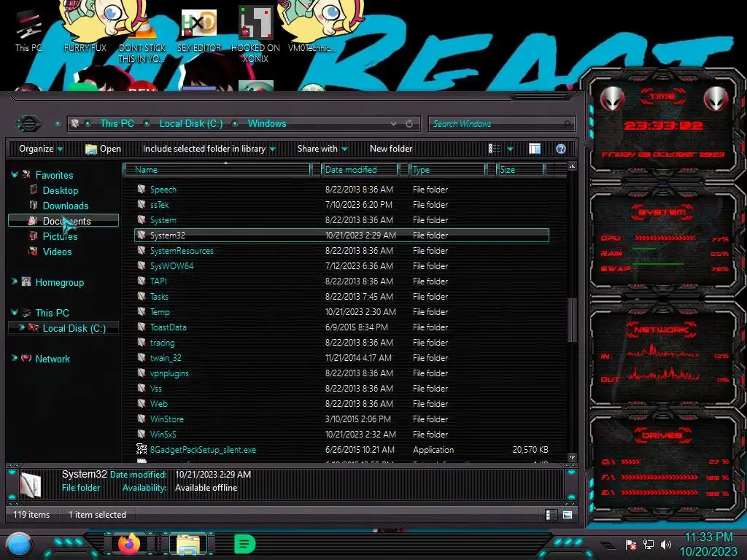Click the volume speaker tray icon

666,544
